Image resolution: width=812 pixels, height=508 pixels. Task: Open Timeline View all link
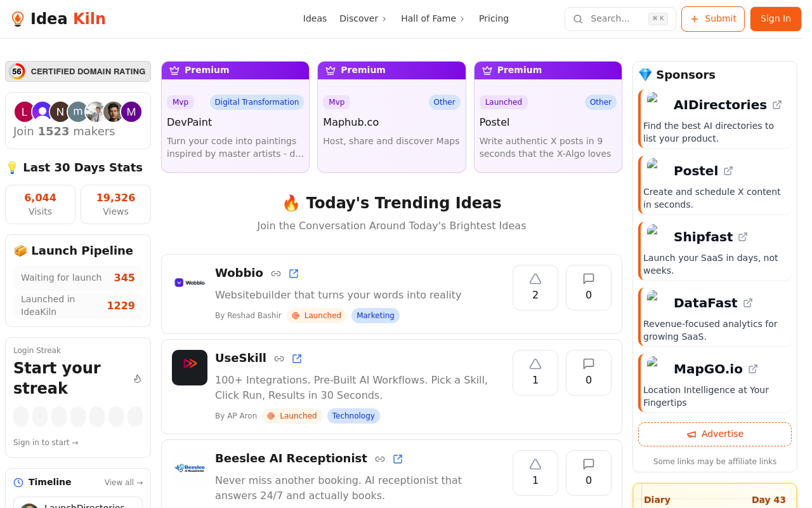[x=124, y=483]
